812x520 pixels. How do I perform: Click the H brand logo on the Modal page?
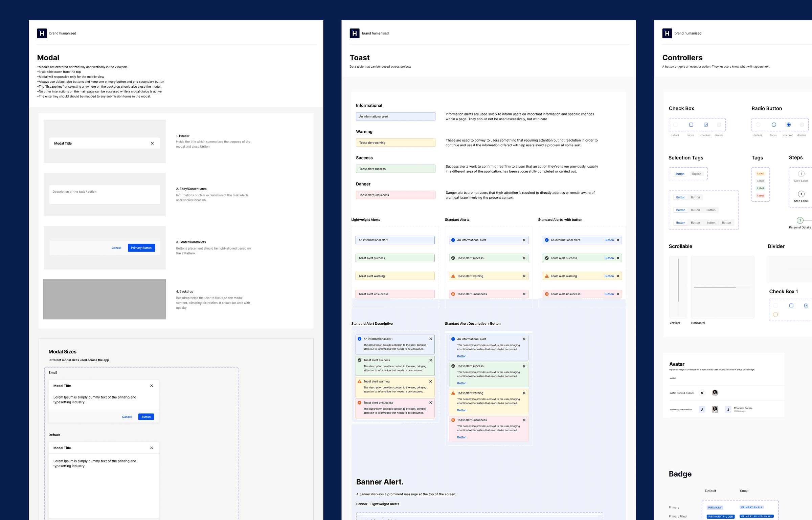click(42, 33)
